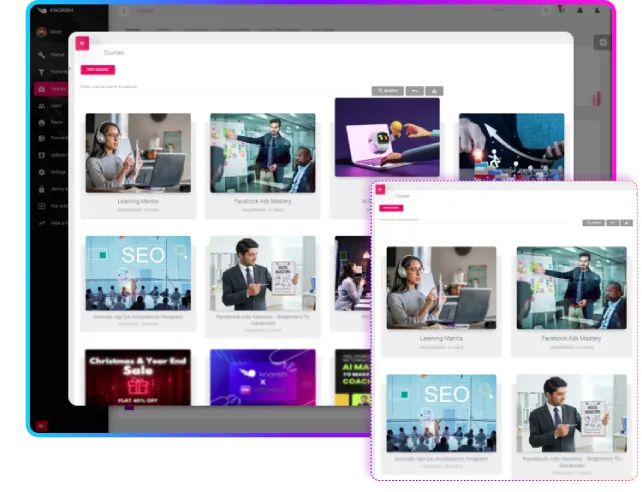642x492 pixels.
Task: Open the SEO course thumbnail in small inset panel
Action: point(441,413)
